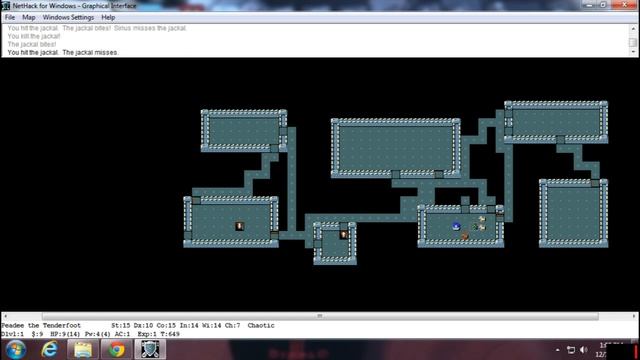Click the message window scroll-up arrow
This screenshot has width=640, height=360.
tap(633, 29)
